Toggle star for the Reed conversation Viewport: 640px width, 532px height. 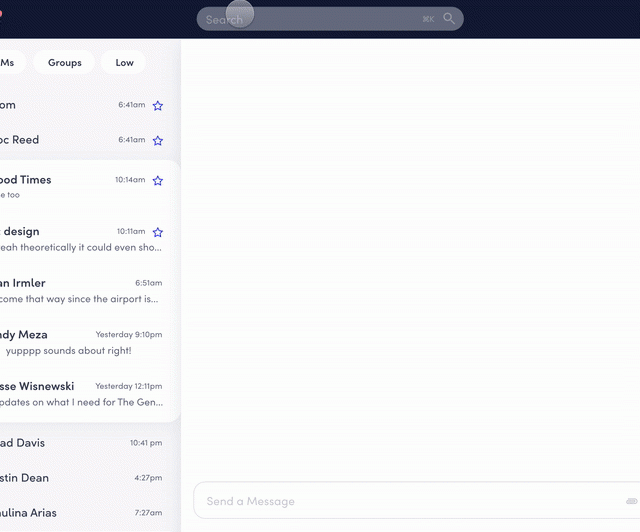(158, 141)
